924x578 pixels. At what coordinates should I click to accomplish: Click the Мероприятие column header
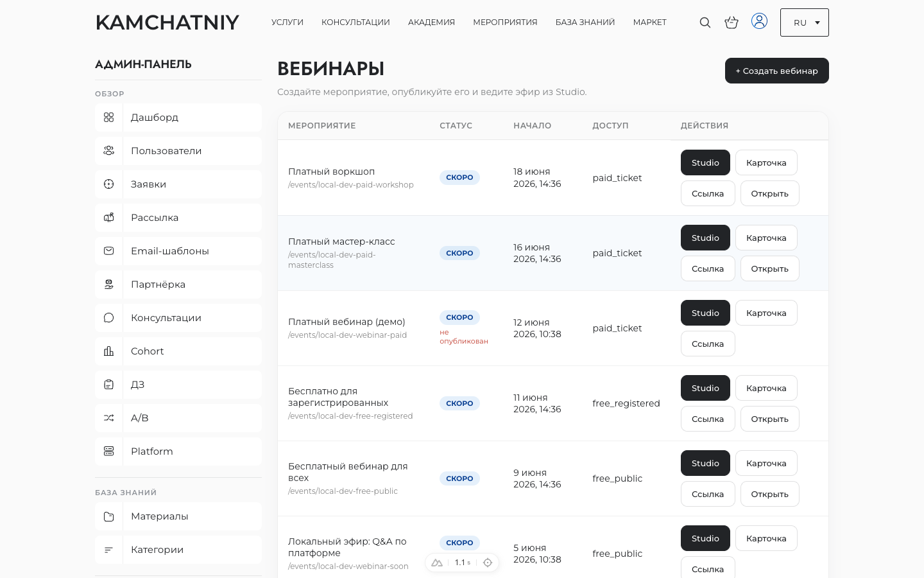point(321,126)
